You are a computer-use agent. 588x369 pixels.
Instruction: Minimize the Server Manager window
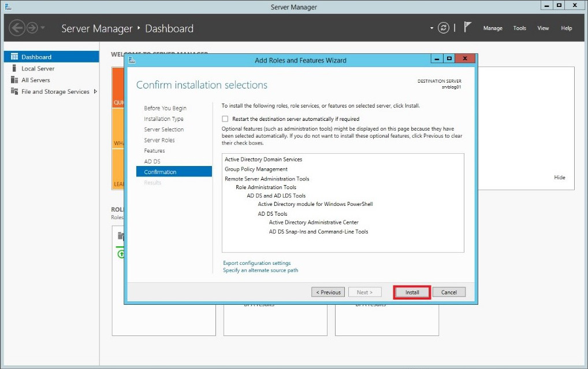(x=547, y=5)
